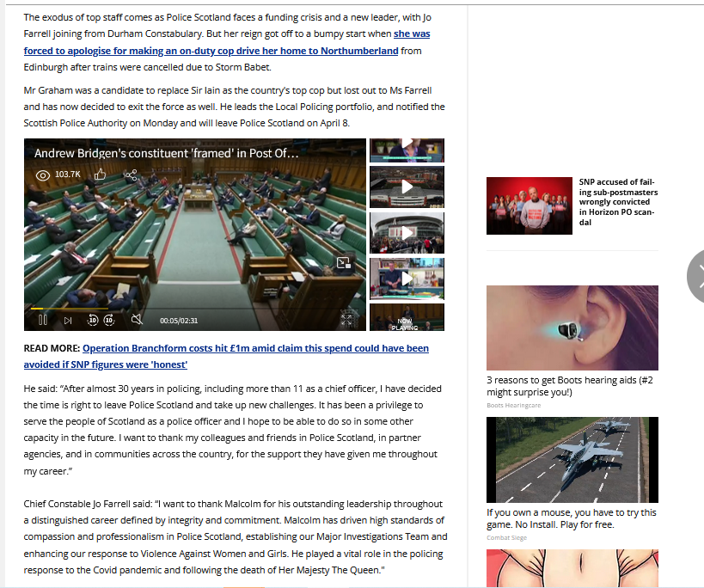Click the 'READ MORE:' label
Viewport: 704px width, 588px height.
pos(52,348)
